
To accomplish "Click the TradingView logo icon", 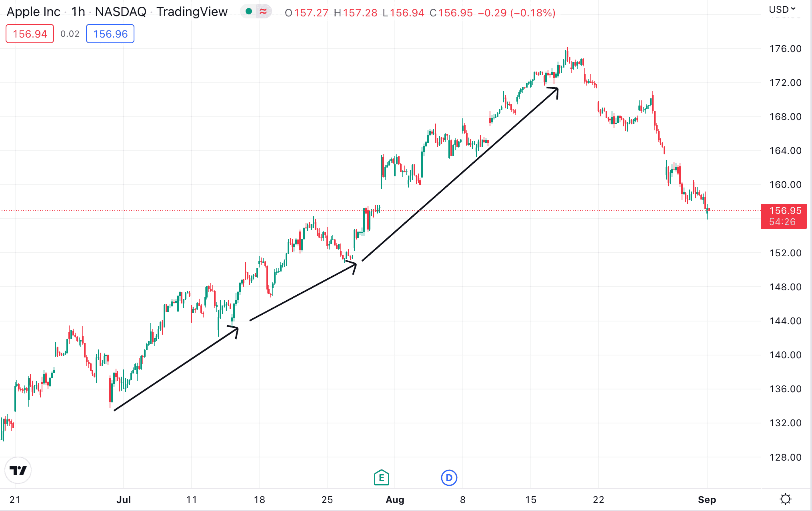I will coord(18,470).
